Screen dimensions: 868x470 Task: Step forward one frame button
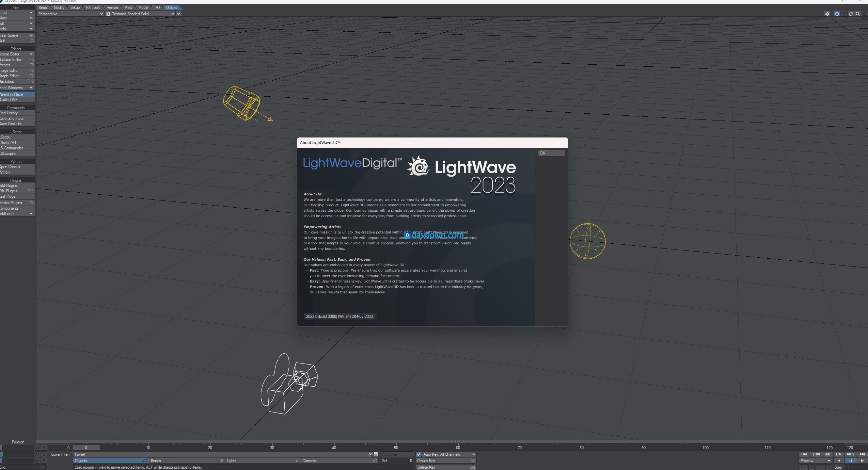pyautogui.click(x=839, y=454)
